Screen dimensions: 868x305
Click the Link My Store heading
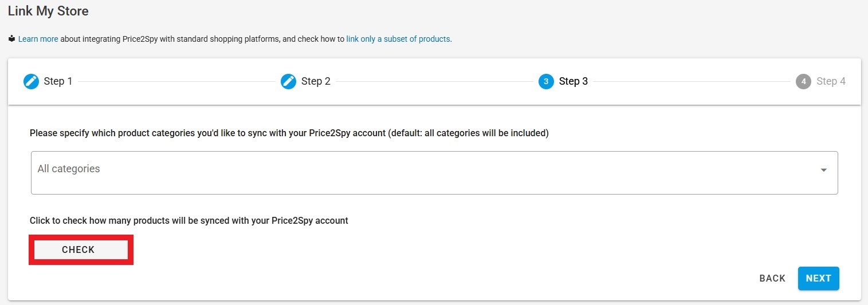(48, 10)
